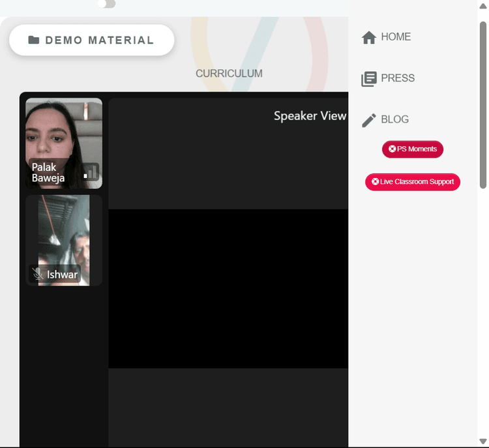
Task: Click the scrollbar down arrow
Action: (x=482, y=441)
